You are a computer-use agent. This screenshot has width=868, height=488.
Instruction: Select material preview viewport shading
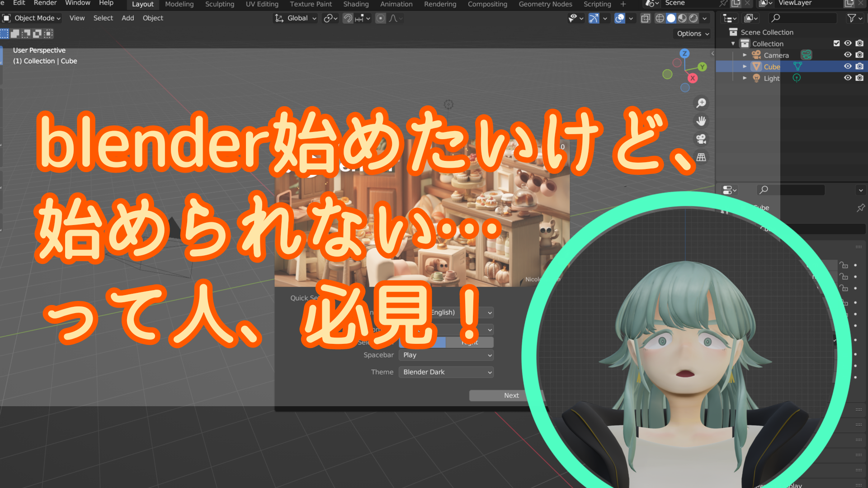pos(682,18)
